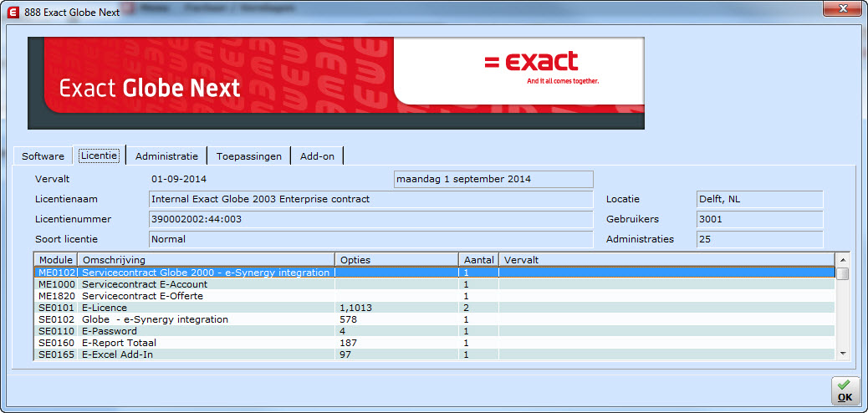Click the Vervalt column header in table
The image size is (868, 413).
tap(666, 260)
